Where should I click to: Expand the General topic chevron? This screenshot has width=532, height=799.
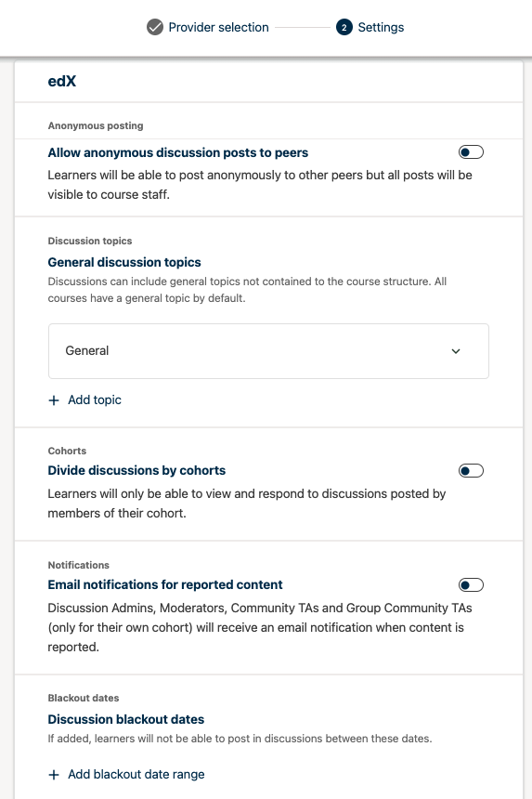456,351
